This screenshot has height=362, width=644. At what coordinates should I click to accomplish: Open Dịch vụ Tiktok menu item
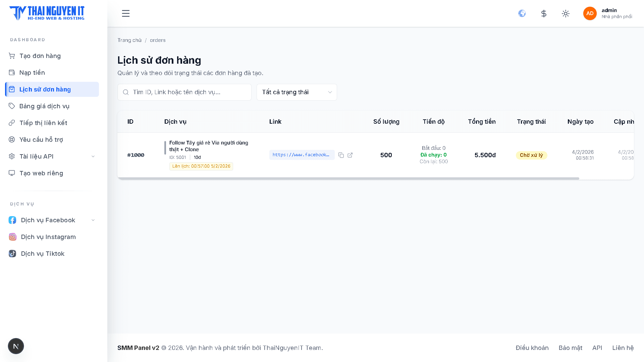pyautogui.click(x=52, y=253)
